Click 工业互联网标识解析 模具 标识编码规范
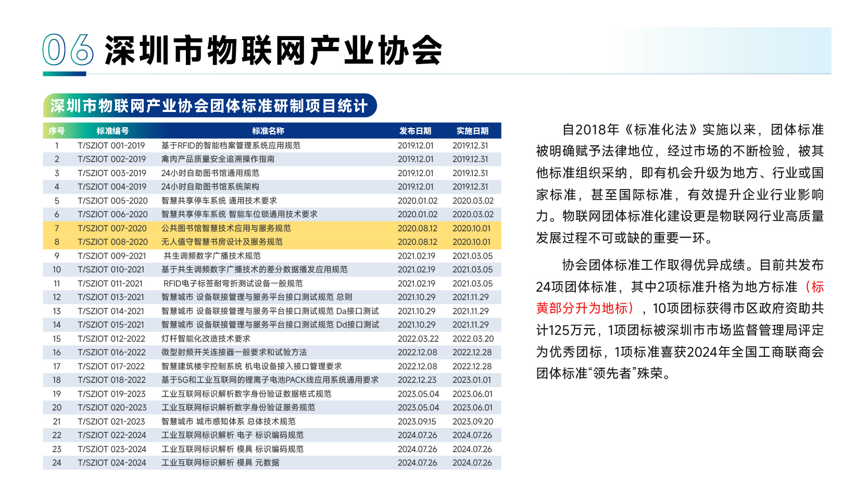Screen dimensions: 868x488 [x=232, y=449]
